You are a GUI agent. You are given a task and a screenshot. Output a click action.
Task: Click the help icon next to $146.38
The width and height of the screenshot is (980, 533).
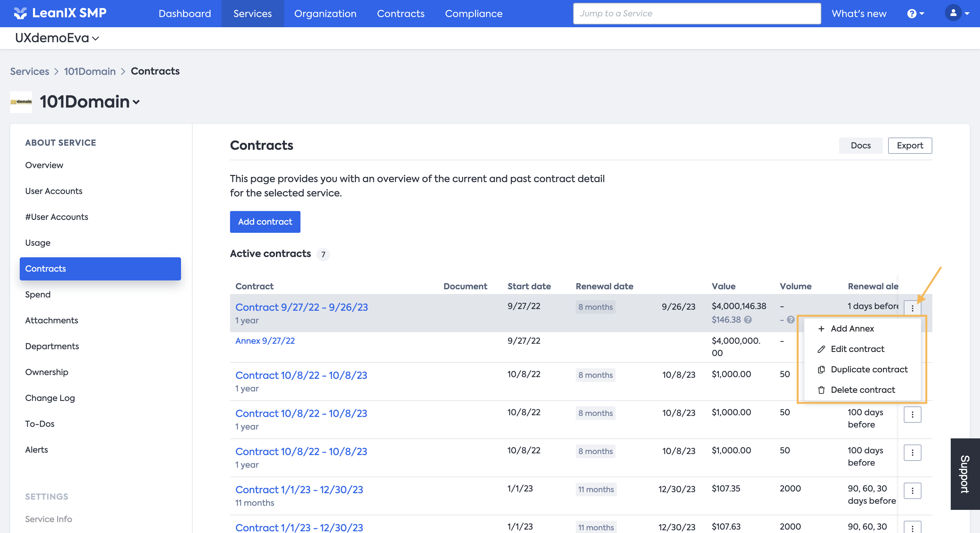[x=748, y=320]
